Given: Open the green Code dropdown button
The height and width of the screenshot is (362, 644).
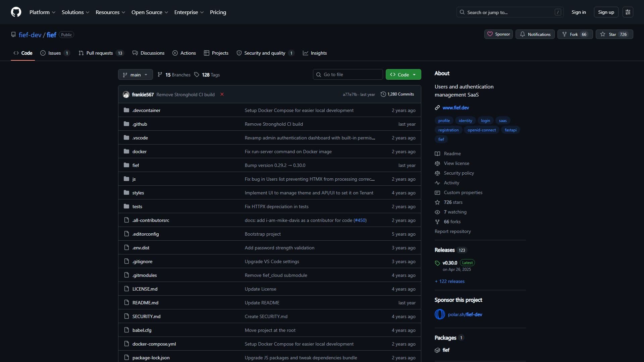Looking at the screenshot, I should pyautogui.click(x=403, y=74).
